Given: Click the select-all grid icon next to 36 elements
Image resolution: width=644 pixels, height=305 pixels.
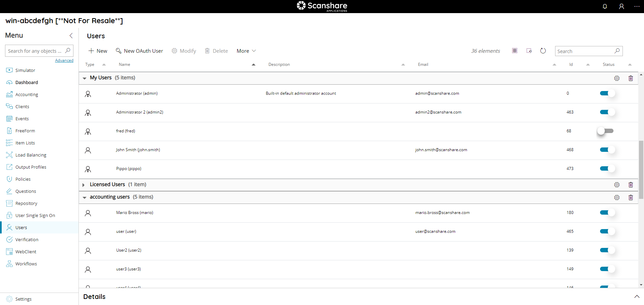Looking at the screenshot, I should (x=515, y=51).
